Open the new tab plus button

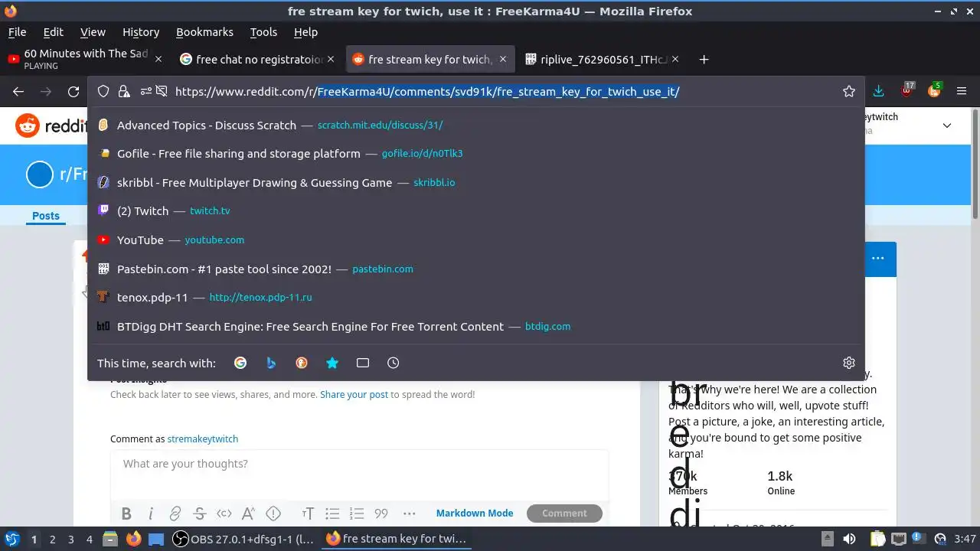[704, 59]
